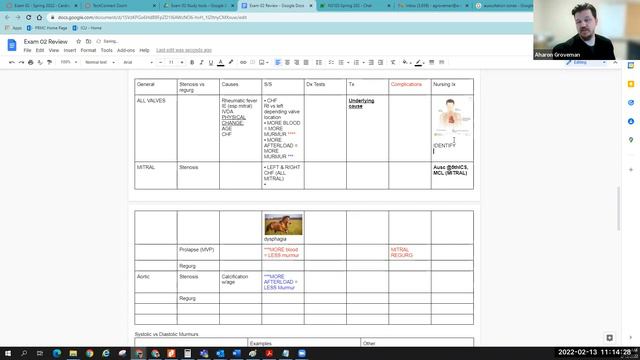Screen dimensions: 640x360
Task: Toggle bold formatting
Action: [192, 62]
